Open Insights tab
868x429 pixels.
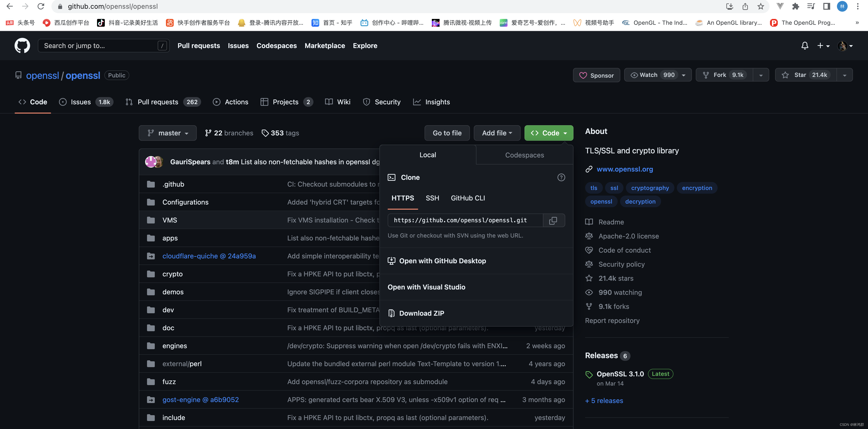pyautogui.click(x=431, y=102)
